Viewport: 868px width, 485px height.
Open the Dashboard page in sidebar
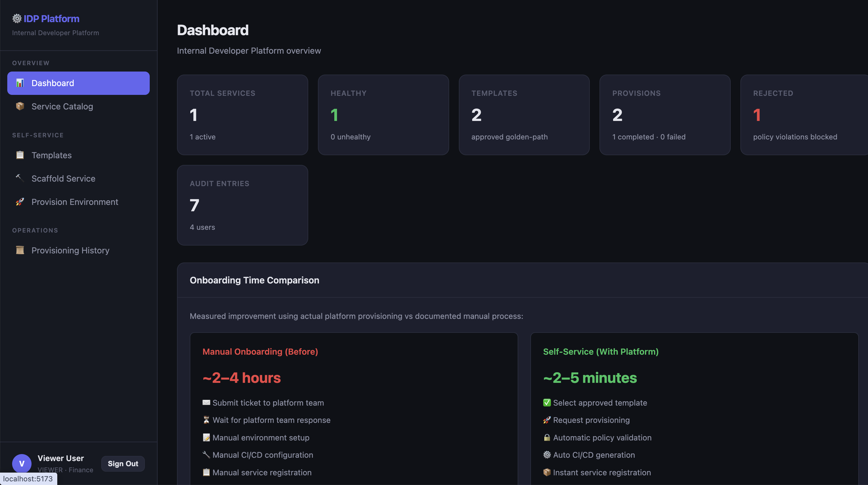pyautogui.click(x=78, y=83)
